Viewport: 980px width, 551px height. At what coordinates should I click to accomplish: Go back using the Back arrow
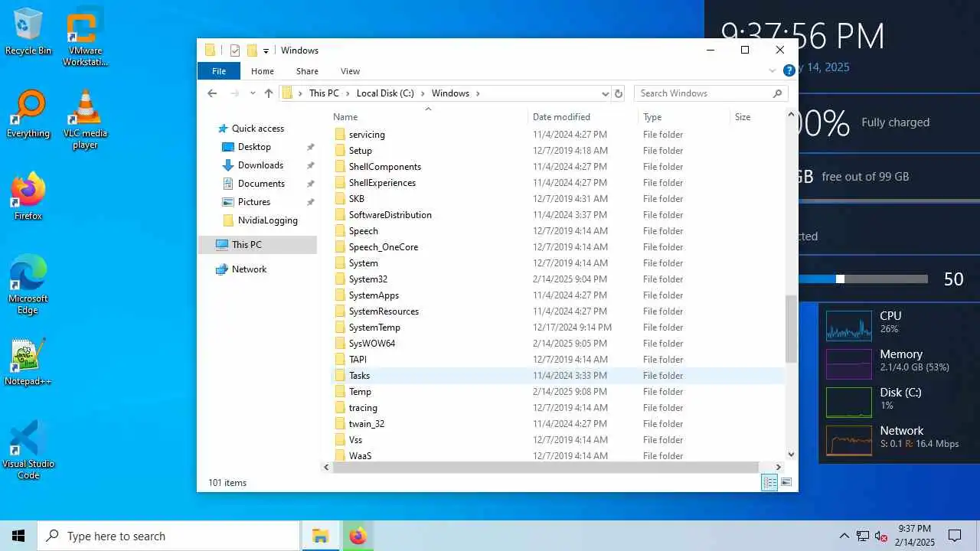click(212, 93)
